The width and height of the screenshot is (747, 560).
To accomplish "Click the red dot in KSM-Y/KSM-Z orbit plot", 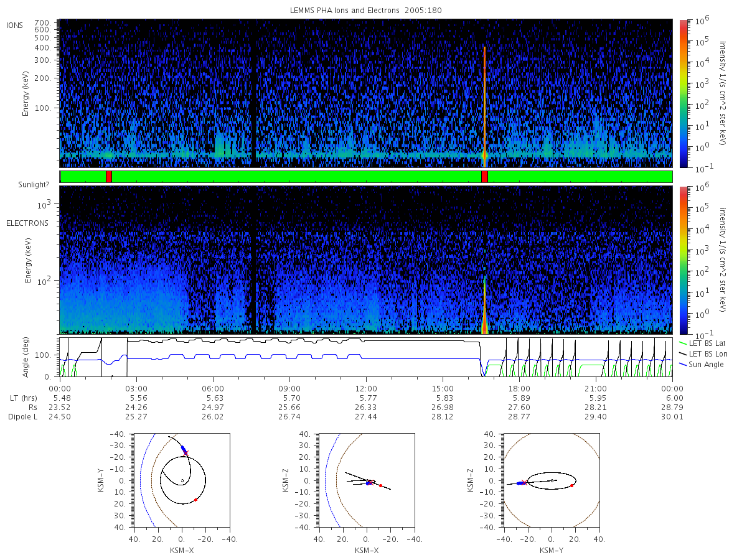I will pyautogui.click(x=571, y=485).
